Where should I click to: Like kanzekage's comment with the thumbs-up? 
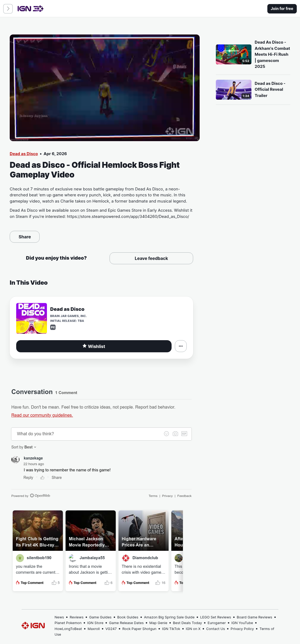[42, 478]
